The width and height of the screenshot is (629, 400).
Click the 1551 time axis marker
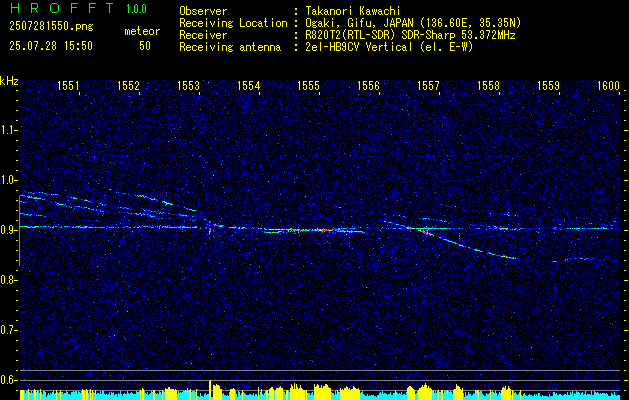click(68, 85)
